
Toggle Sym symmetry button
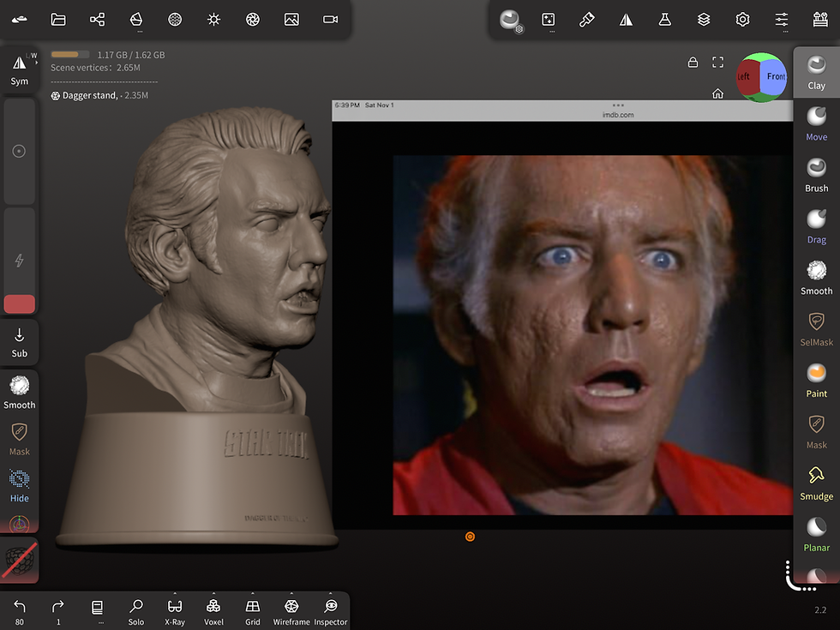[19, 69]
